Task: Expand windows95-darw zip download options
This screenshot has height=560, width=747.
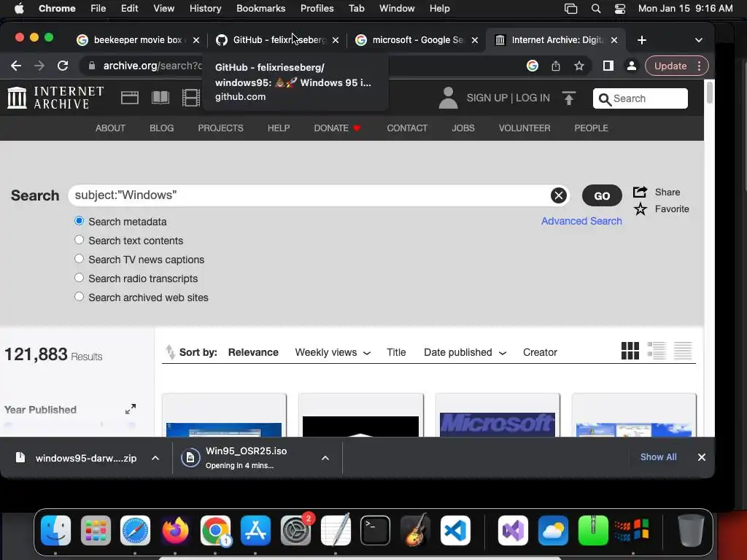Action: point(155,458)
